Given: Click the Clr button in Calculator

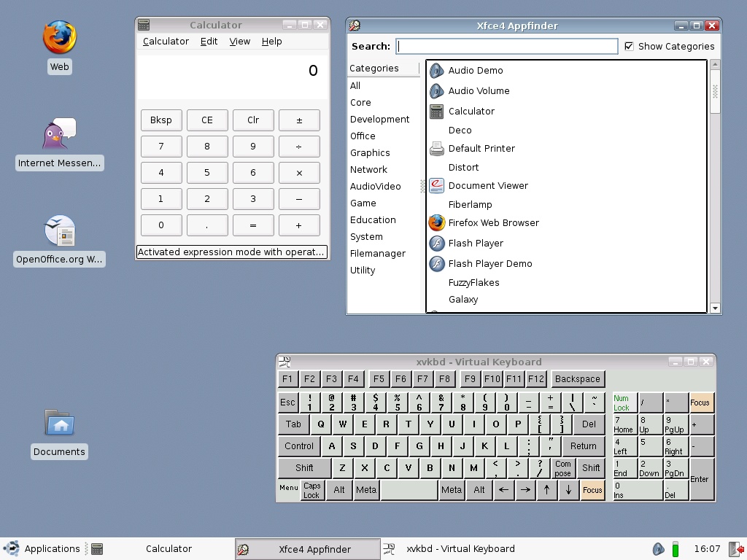Looking at the screenshot, I should pos(253,120).
